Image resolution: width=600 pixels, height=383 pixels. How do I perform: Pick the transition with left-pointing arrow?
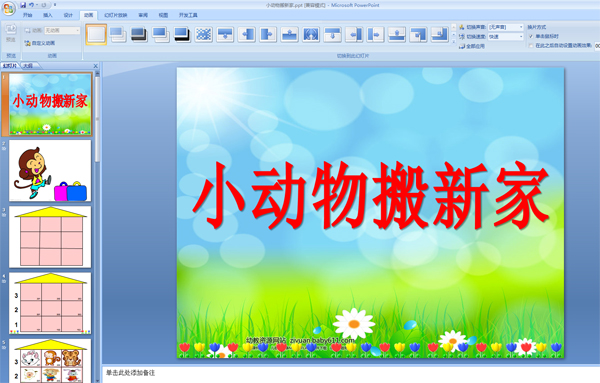[x=246, y=34]
